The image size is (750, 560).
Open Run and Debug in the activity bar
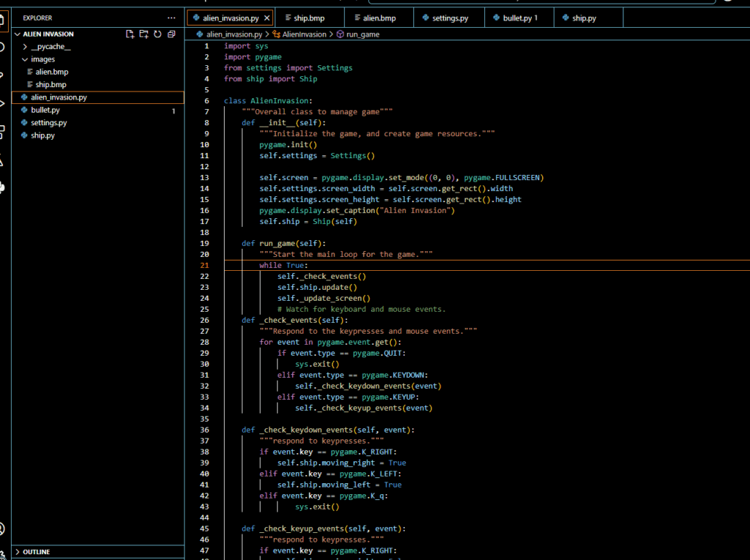[x=2, y=103]
